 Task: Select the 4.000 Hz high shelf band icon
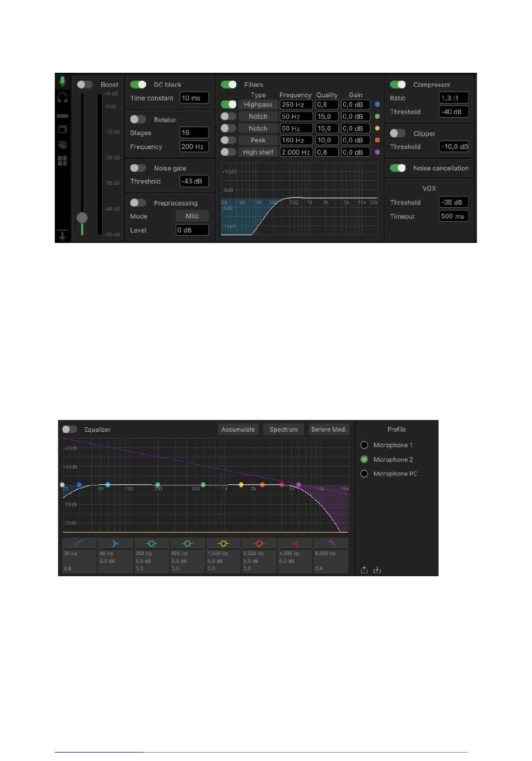295,543
